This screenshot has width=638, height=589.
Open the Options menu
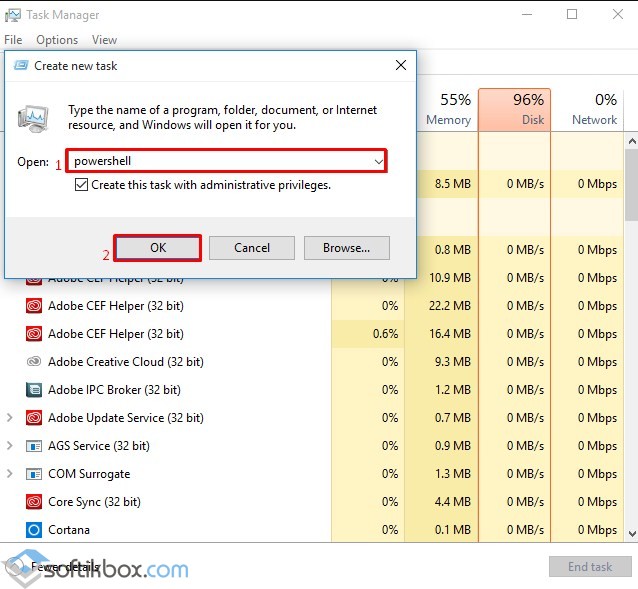57,40
